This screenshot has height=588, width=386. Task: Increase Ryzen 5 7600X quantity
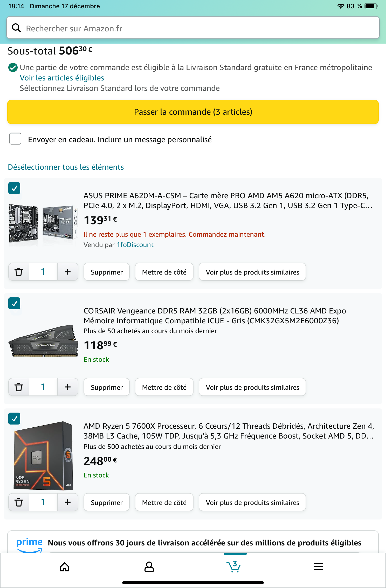pyautogui.click(x=67, y=502)
